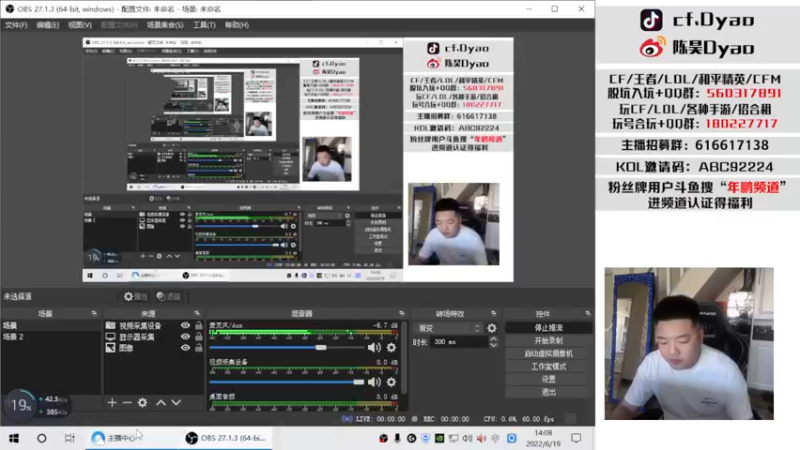
Task: Lock the 视频采集设备 source
Action: [198, 325]
